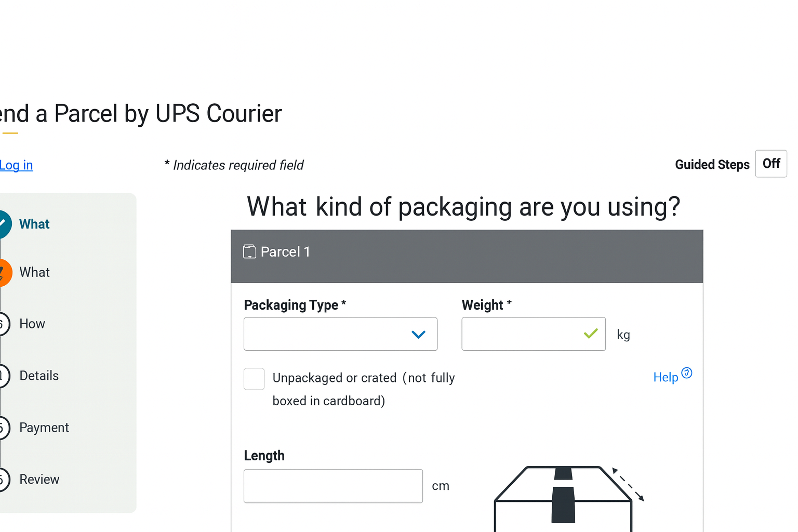The width and height of the screenshot is (798, 532).
Task: Select the How step in navigation
Action: pos(32,324)
